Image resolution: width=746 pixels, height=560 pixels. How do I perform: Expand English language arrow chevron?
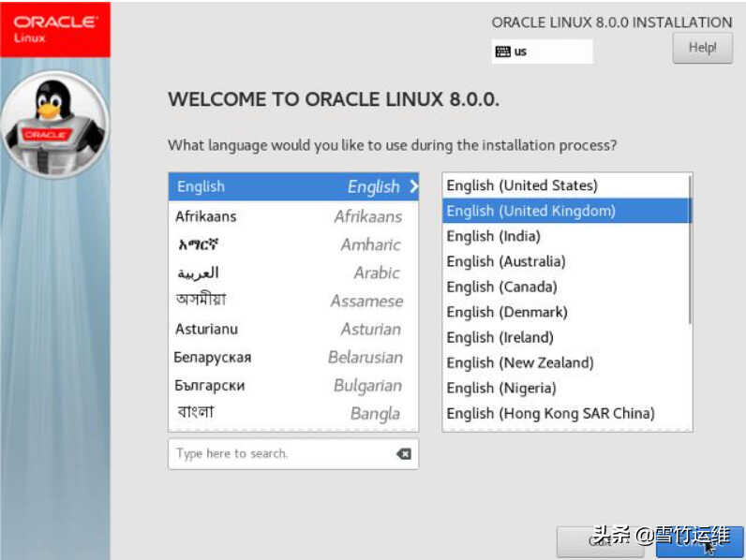click(x=413, y=186)
